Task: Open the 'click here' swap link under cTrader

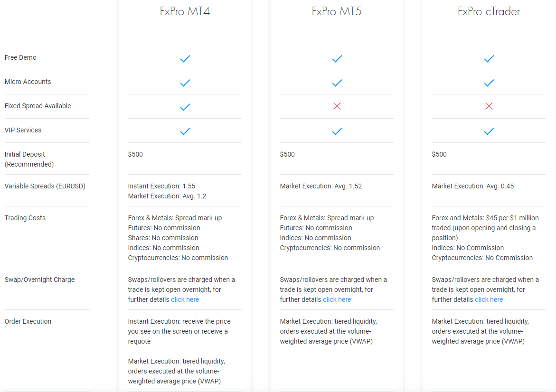Action: tap(489, 299)
